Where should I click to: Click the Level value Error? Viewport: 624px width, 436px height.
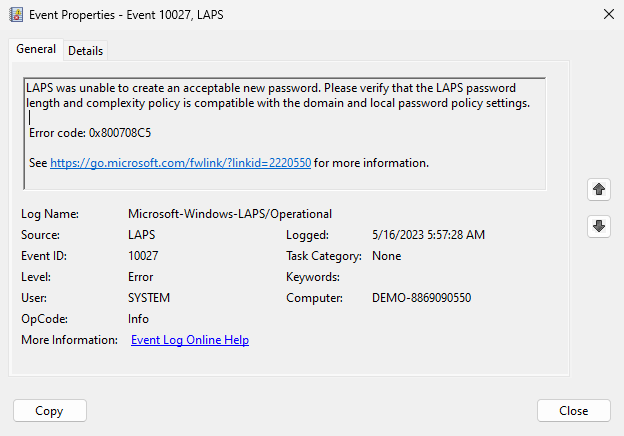(141, 277)
